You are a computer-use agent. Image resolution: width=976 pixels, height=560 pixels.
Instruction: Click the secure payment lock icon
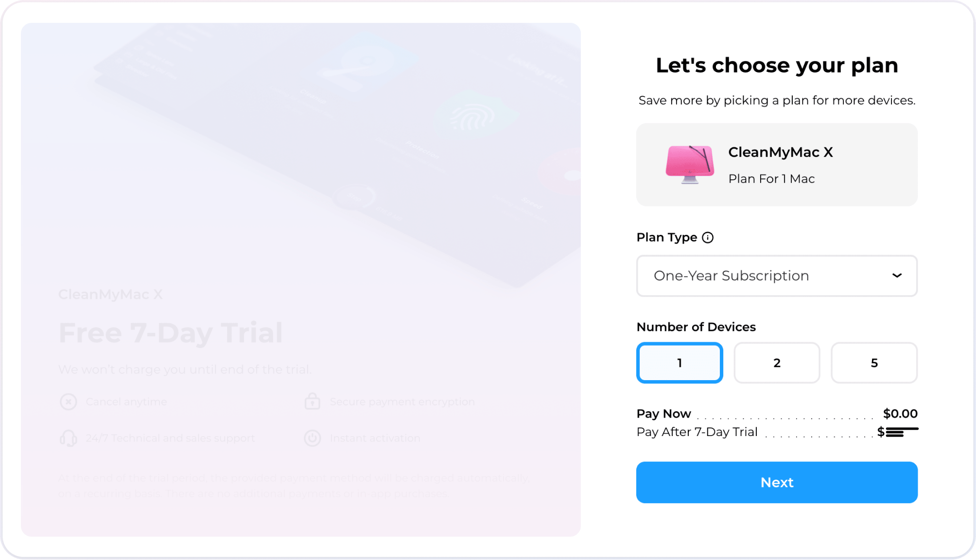(x=312, y=401)
